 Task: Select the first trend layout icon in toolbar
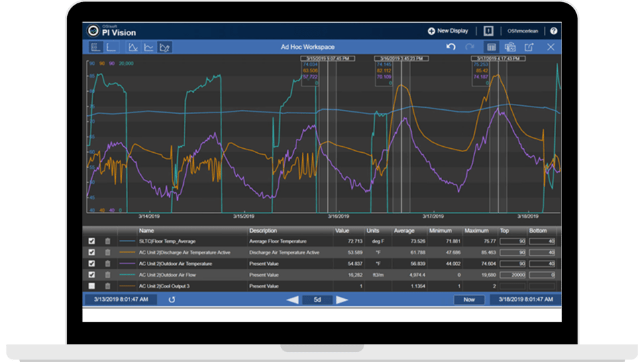(95, 47)
